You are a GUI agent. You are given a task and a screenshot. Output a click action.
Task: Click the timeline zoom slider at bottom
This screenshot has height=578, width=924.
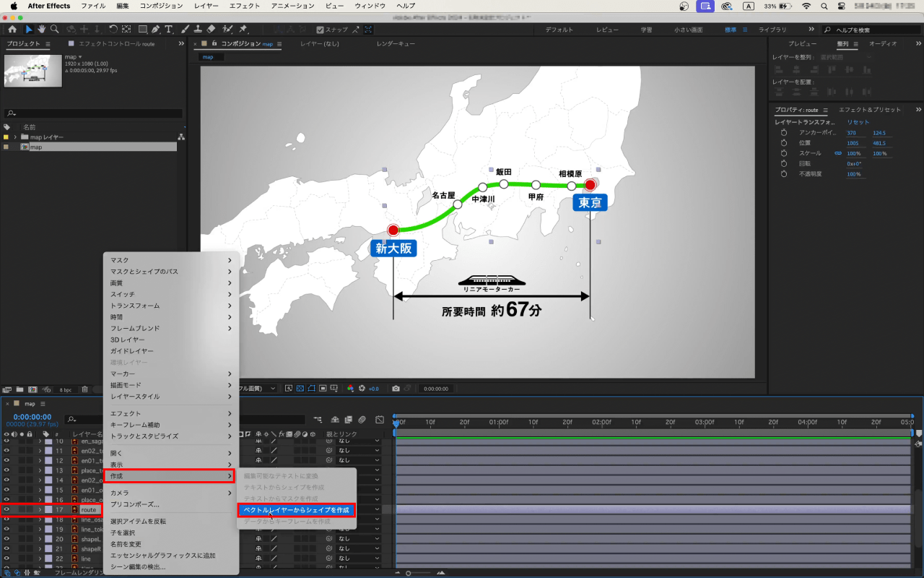click(x=408, y=573)
